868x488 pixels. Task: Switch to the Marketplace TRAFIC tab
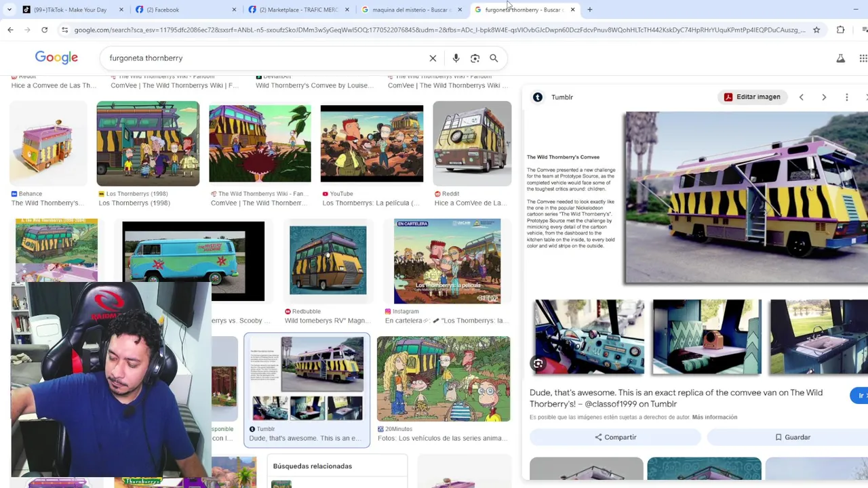298,9
